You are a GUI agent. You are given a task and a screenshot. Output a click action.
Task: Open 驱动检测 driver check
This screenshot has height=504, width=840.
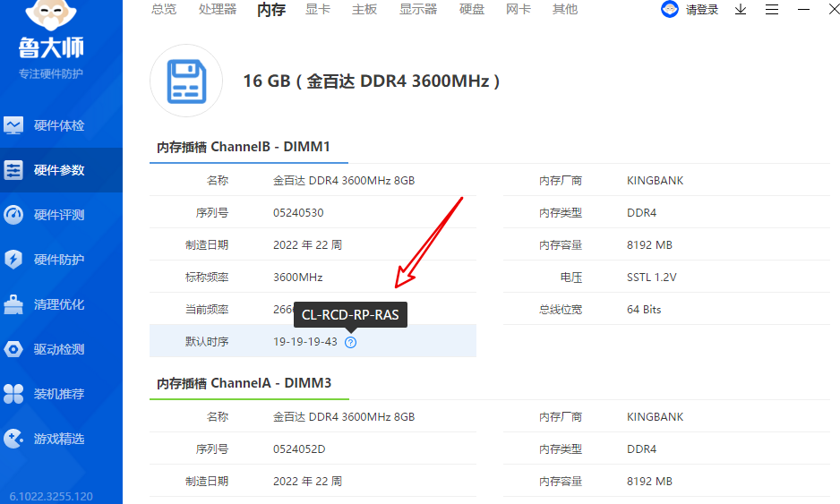(x=59, y=349)
